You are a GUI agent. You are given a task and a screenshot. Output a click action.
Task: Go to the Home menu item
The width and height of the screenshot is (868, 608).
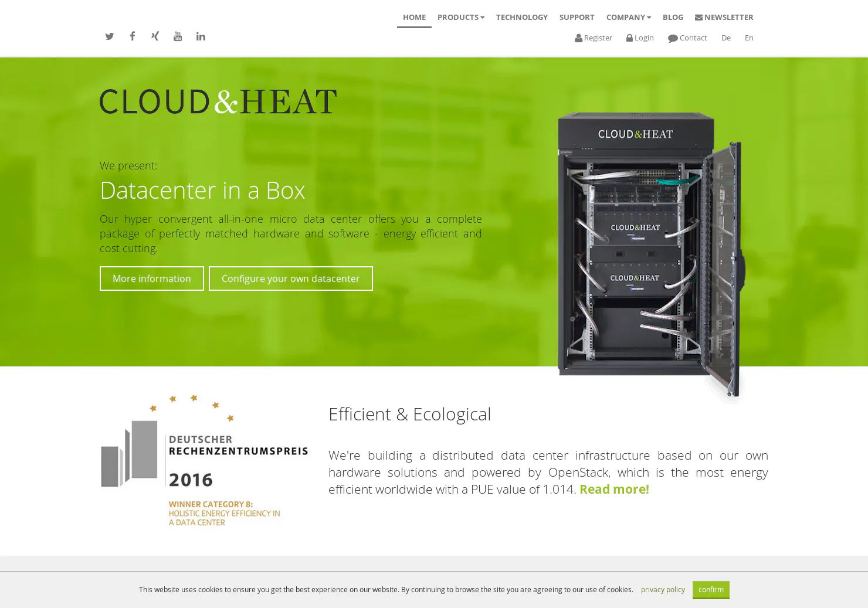click(x=414, y=17)
